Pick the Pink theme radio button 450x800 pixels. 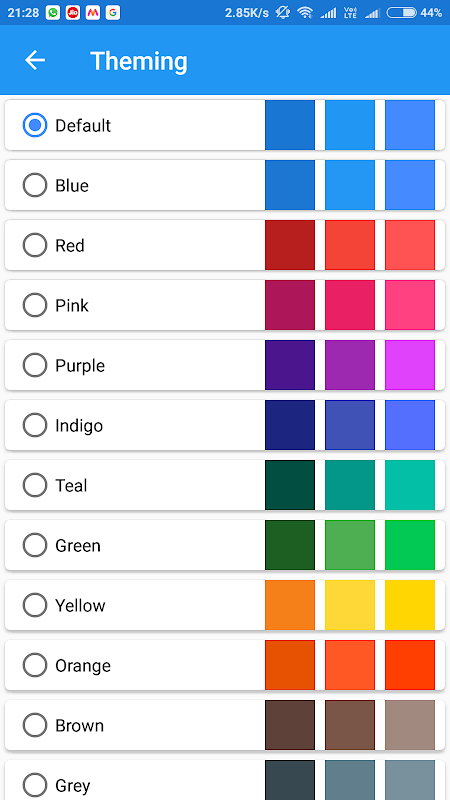click(35, 305)
